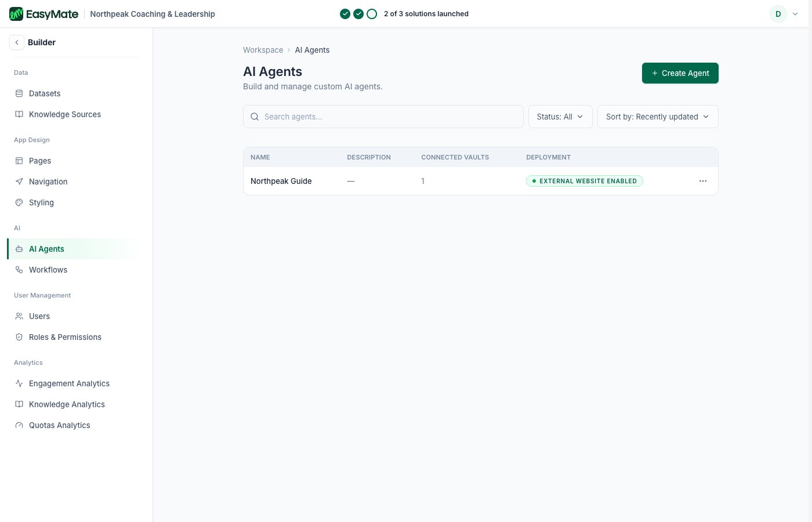Click the Pages layout icon
This screenshot has width=812, height=522.
[x=19, y=161]
